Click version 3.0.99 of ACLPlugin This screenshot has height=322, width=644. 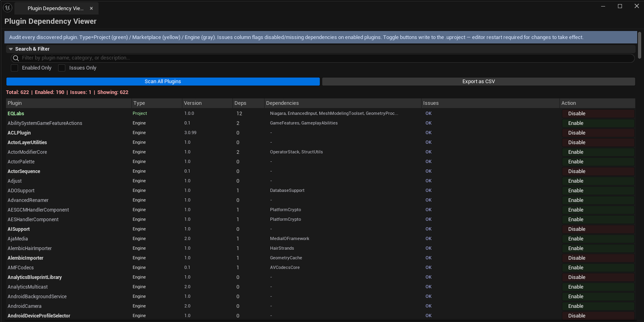pyautogui.click(x=190, y=133)
